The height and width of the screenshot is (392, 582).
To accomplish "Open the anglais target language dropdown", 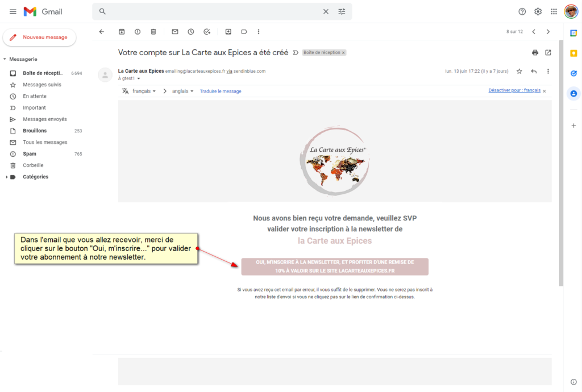I will pyautogui.click(x=181, y=91).
